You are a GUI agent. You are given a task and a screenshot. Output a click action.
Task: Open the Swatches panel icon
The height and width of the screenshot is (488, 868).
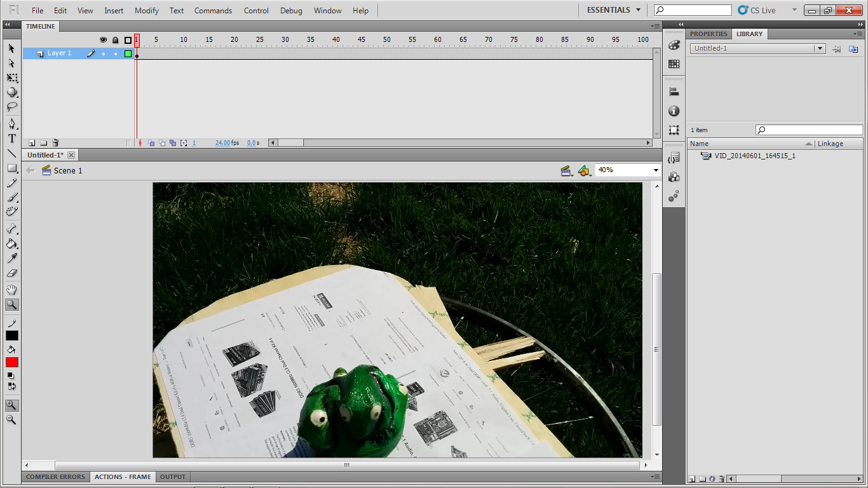click(x=674, y=64)
